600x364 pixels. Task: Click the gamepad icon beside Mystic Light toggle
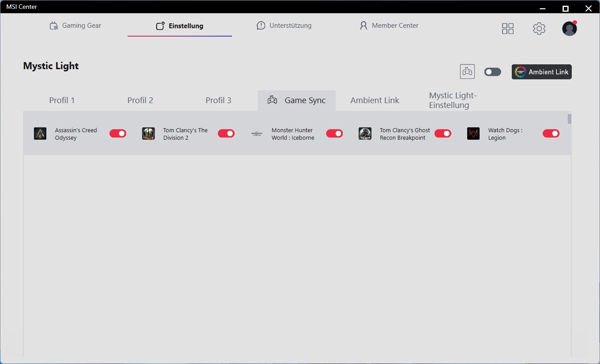coord(467,72)
